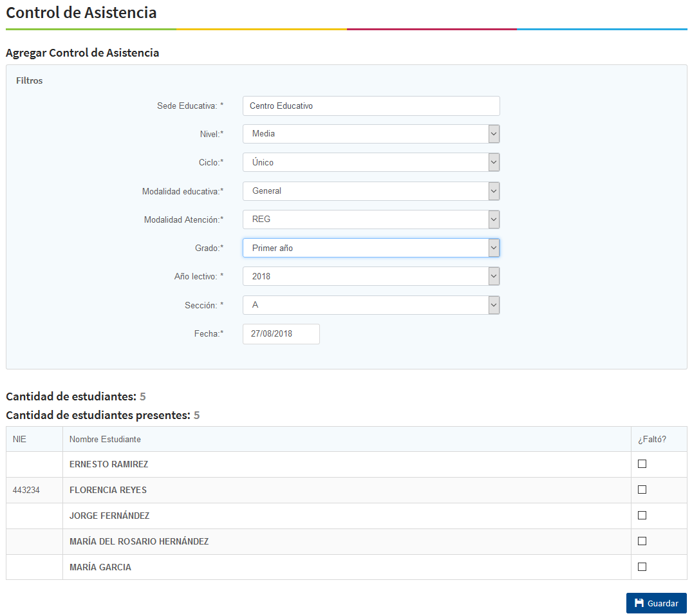The height and width of the screenshot is (616, 692).
Task: Open the Grado dropdown showing Primer año
Action: click(371, 248)
